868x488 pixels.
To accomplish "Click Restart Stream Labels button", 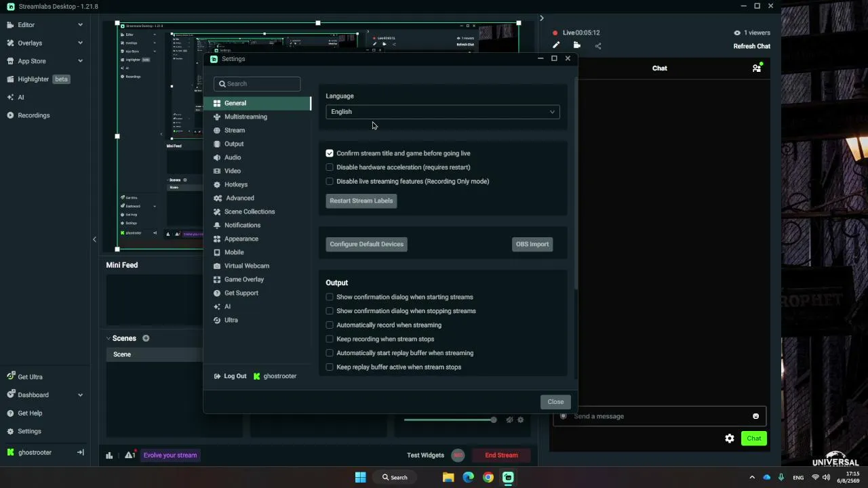I will click(x=361, y=201).
